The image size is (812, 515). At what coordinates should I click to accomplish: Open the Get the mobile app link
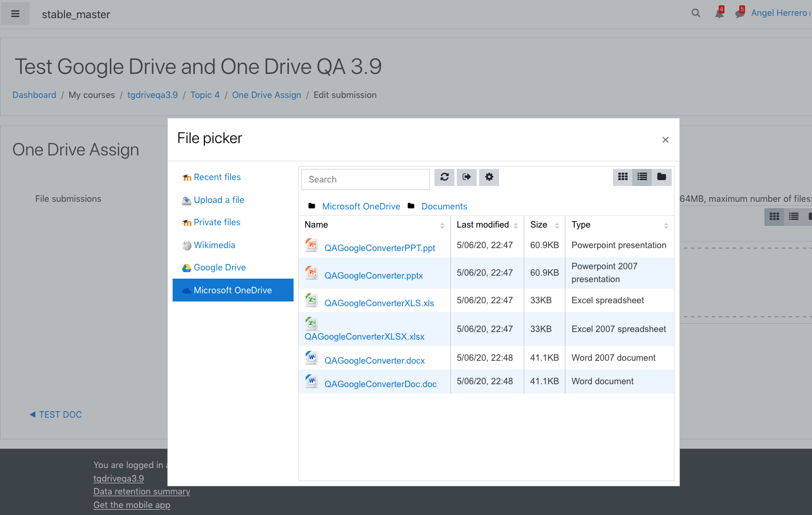pos(132,505)
